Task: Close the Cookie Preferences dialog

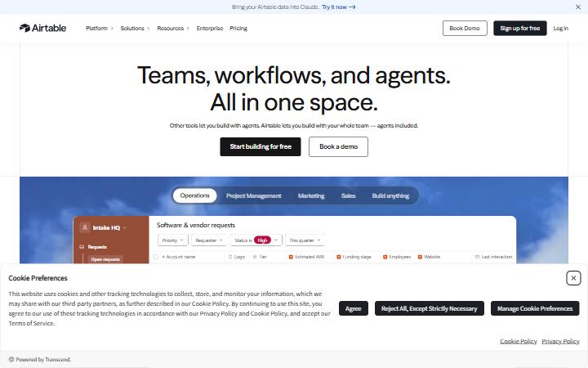Action: (x=573, y=278)
